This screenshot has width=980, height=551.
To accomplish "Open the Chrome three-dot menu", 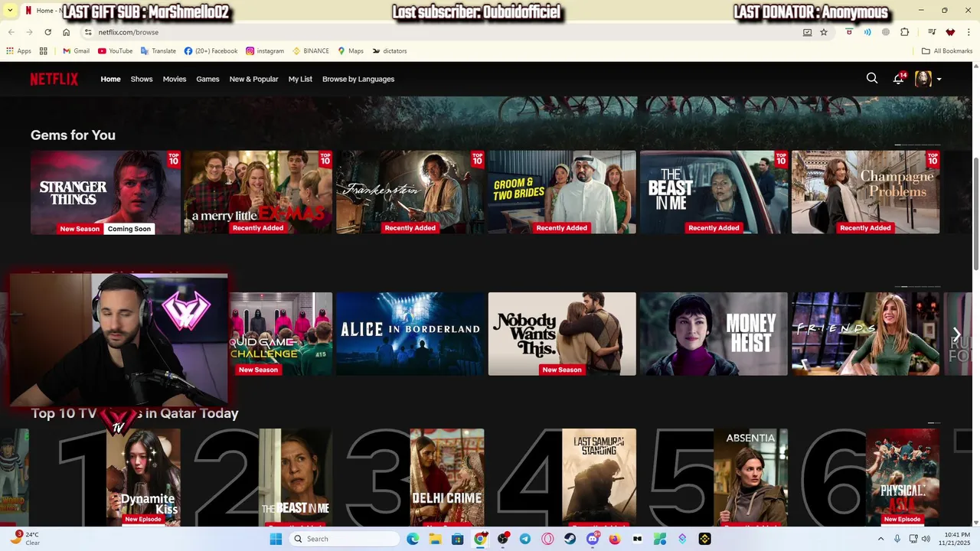I will point(969,32).
